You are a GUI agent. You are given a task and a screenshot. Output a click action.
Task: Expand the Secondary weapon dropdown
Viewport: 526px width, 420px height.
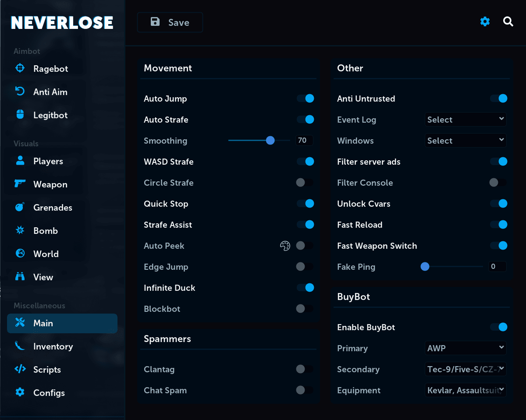466,369
